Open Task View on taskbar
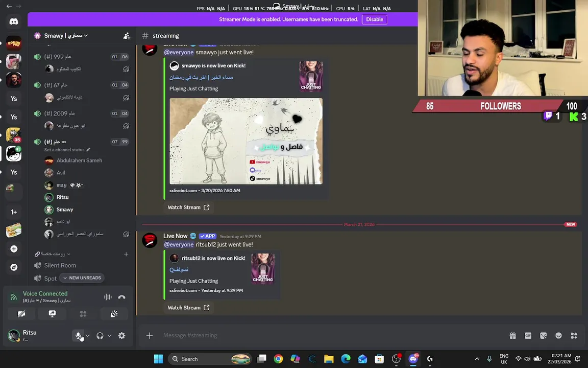The height and width of the screenshot is (368, 588). coord(261,359)
